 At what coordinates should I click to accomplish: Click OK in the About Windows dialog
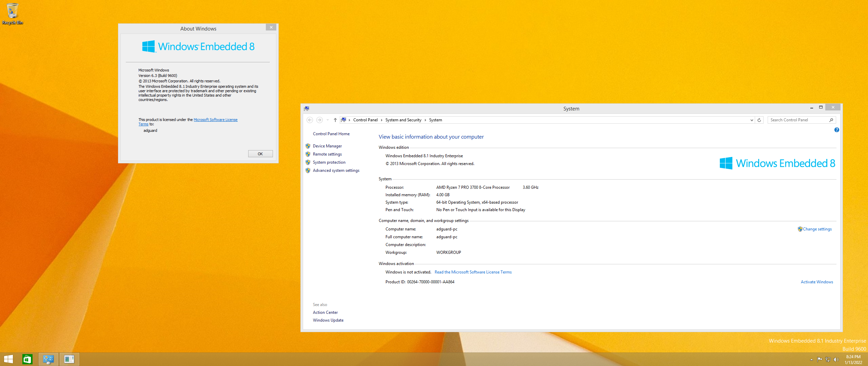tap(260, 154)
